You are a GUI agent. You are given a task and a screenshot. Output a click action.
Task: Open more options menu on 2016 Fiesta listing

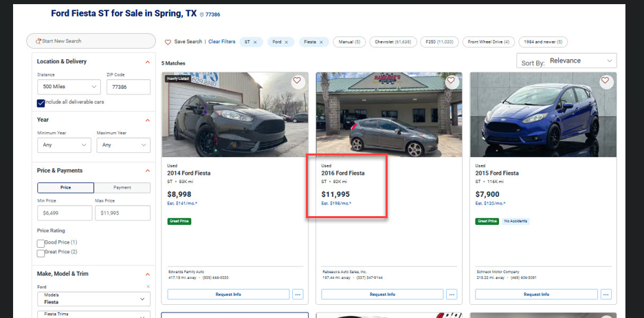(x=452, y=294)
